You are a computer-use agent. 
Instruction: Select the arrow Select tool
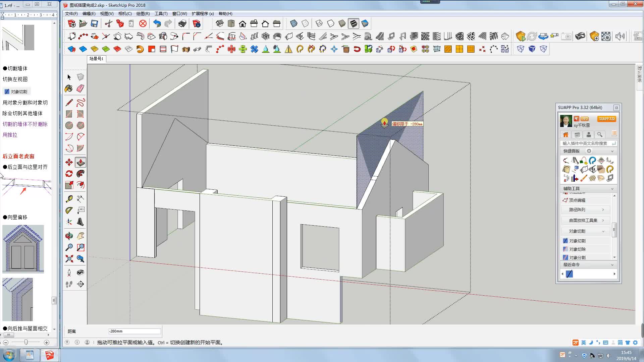pos(69,77)
